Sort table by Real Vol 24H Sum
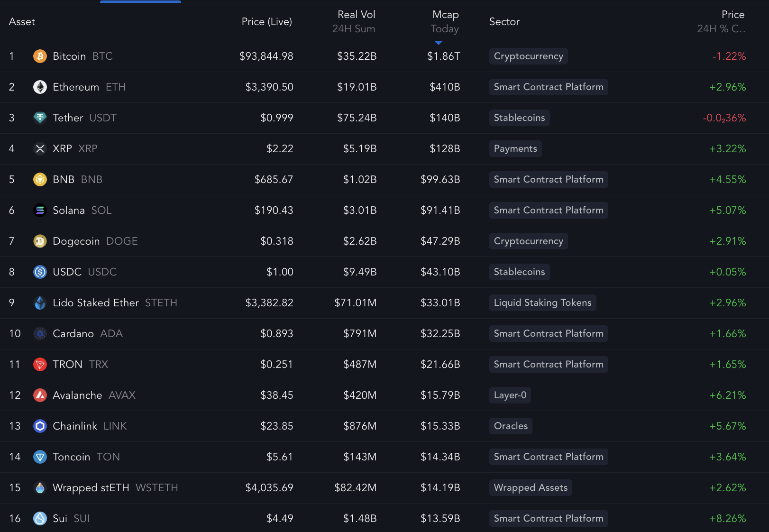 355,22
